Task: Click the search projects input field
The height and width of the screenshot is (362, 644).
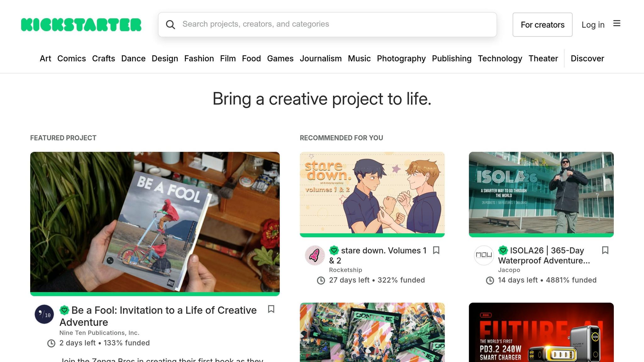Action: pos(327,25)
